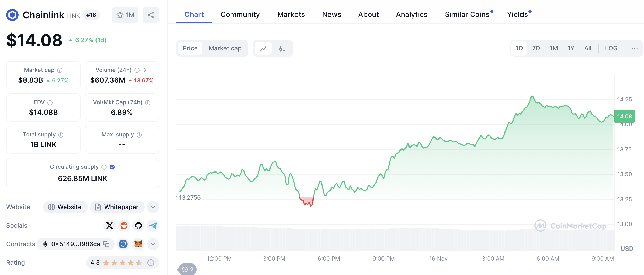
Task: Switch to candlestick chart icon
Action: pyautogui.click(x=282, y=48)
